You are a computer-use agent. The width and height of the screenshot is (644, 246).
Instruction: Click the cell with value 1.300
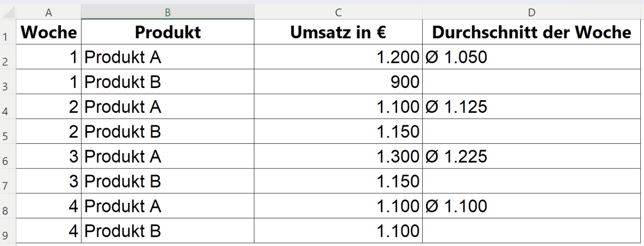(x=338, y=156)
